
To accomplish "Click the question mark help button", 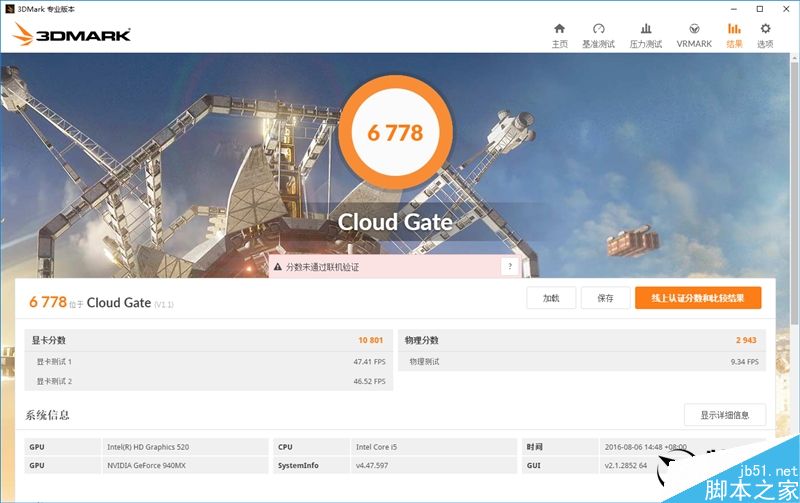I will pos(510,266).
